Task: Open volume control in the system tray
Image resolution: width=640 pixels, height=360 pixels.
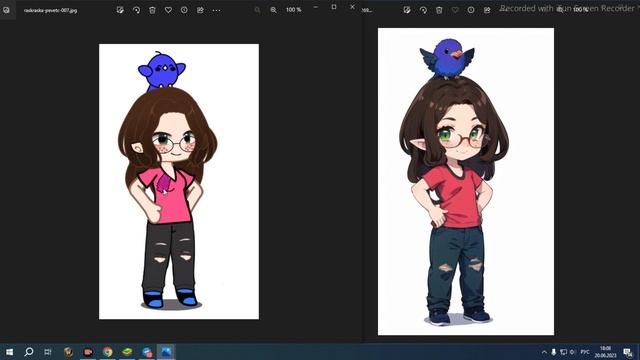Action: point(572,352)
